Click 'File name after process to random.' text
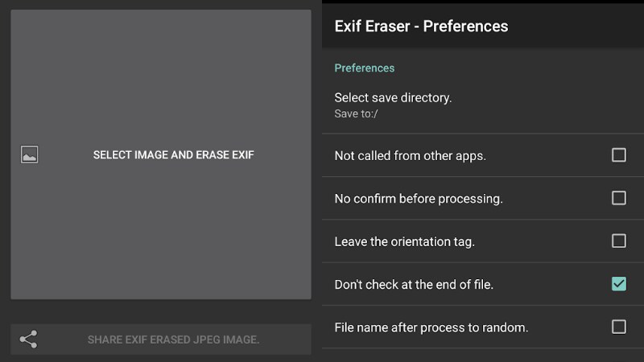The width and height of the screenshot is (644, 362). [x=431, y=327]
